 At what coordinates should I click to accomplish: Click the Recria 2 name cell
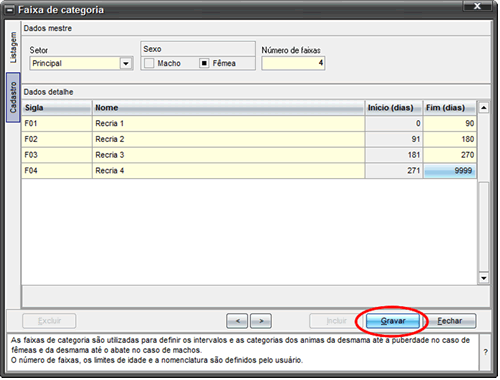click(228, 139)
